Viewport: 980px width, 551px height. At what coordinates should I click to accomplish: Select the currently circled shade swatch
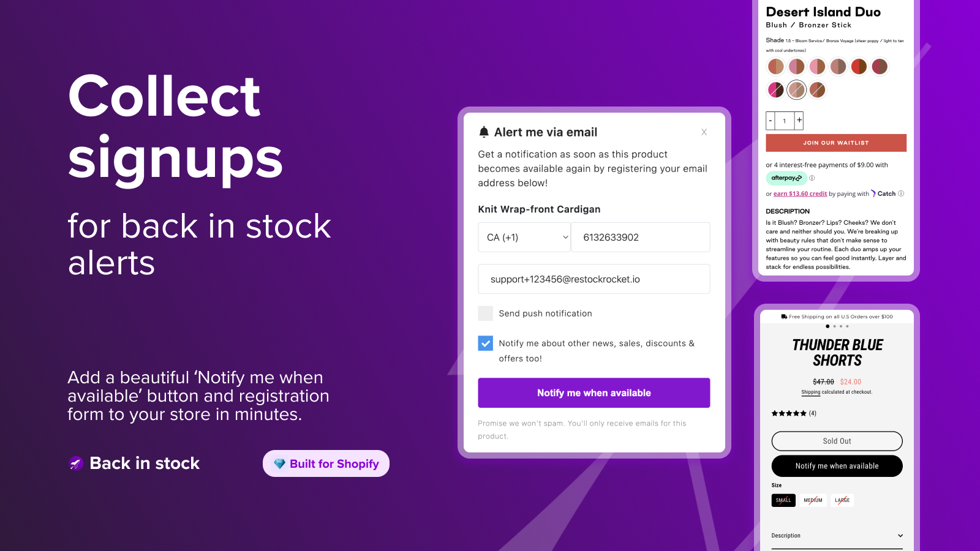pos(796,89)
